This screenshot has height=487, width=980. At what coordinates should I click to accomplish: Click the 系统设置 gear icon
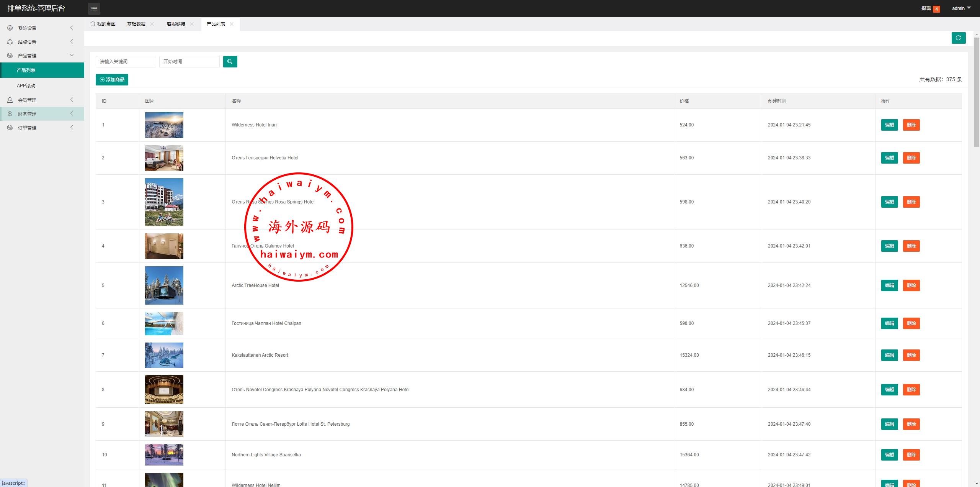point(10,28)
